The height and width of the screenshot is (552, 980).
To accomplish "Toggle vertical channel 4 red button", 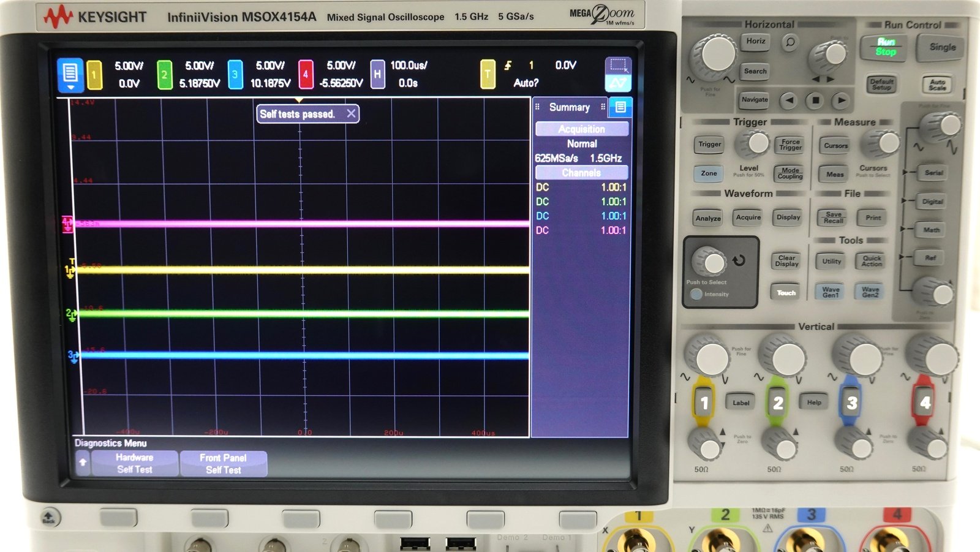I will tap(924, 403).
